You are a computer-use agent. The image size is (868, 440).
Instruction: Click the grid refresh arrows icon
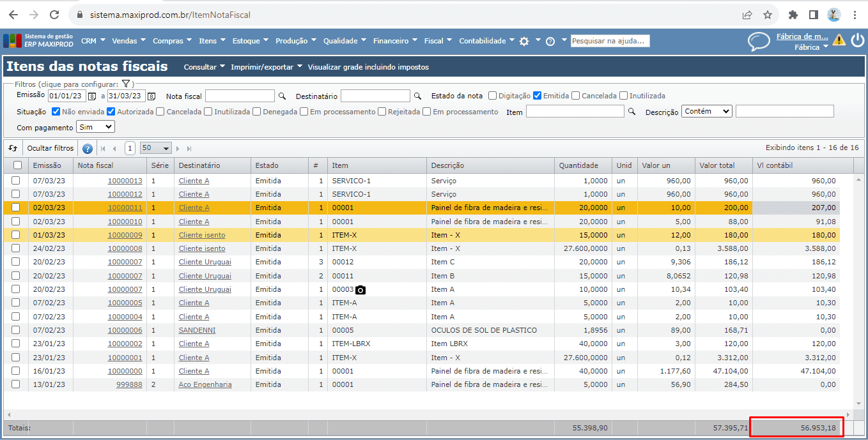[13, 148]
